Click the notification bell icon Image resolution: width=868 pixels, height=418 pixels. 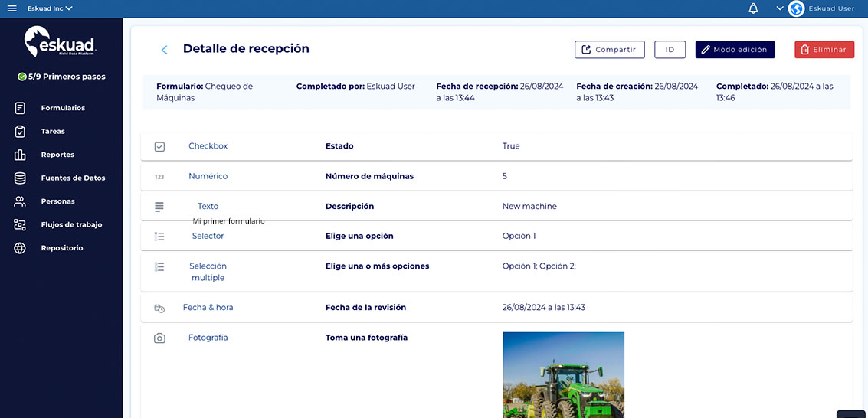(x=753, y=8)
